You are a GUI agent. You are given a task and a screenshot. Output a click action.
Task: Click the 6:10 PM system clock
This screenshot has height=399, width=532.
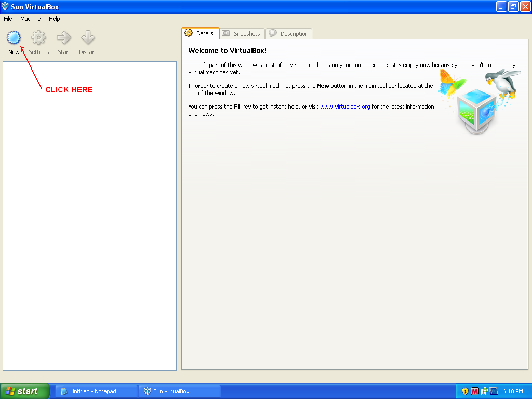click(x=513, y=391)
